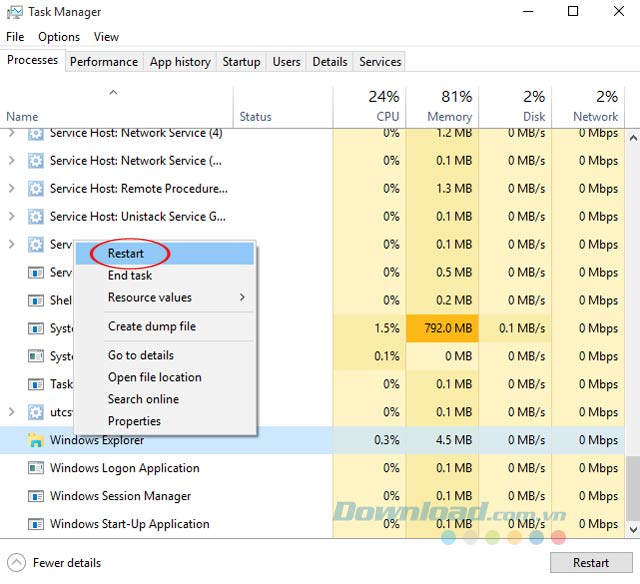
Task: Switch to the App history tab
Action: tap(180, 62)
